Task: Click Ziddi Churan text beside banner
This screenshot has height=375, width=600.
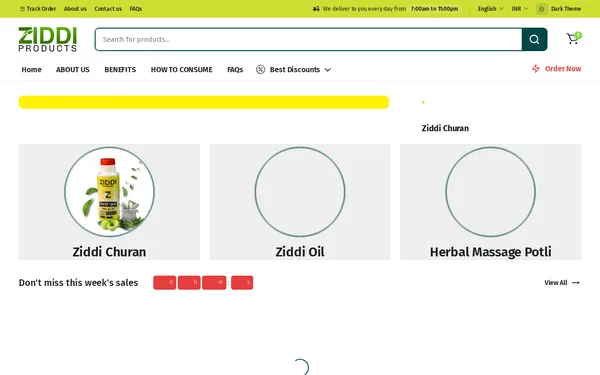Action: point(445,128)
